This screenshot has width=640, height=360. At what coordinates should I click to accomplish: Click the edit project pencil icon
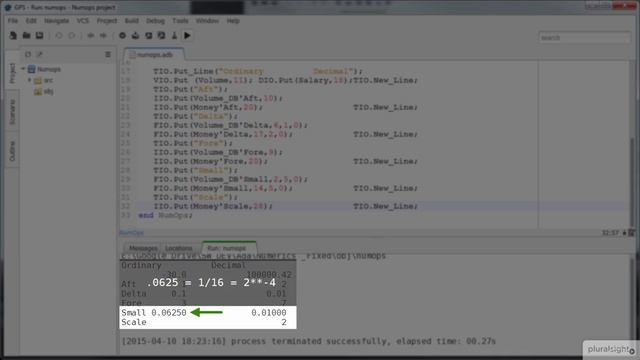[x=40, y=54]
